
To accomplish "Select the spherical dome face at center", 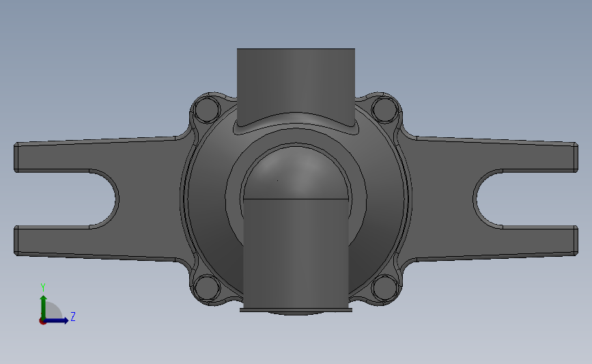I will point(296,174).
